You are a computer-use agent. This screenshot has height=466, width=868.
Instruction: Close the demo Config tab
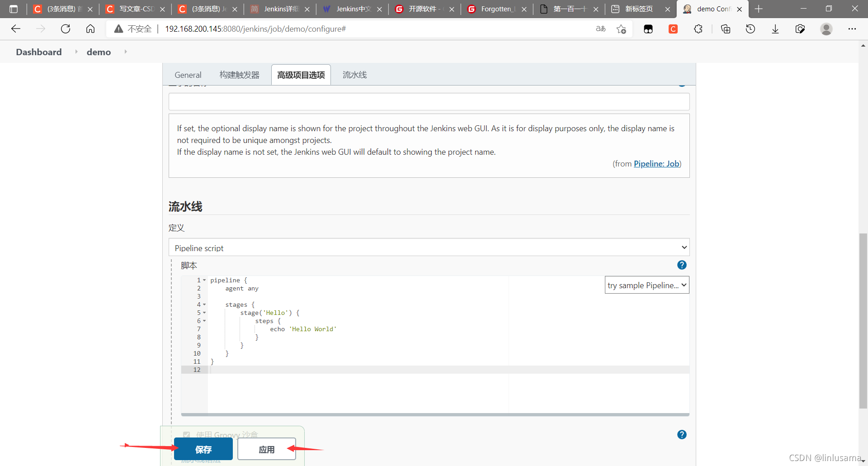pos(740,9)
